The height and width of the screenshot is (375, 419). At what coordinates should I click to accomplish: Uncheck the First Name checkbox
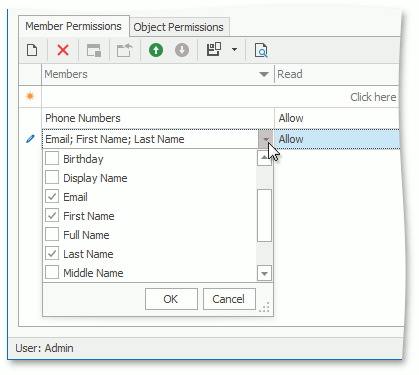coord(52,215)
